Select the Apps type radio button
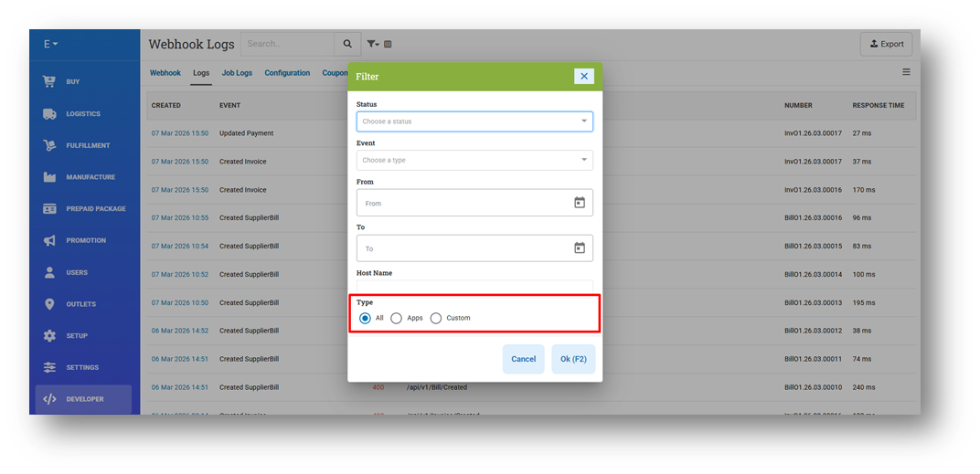 (396, 318)
